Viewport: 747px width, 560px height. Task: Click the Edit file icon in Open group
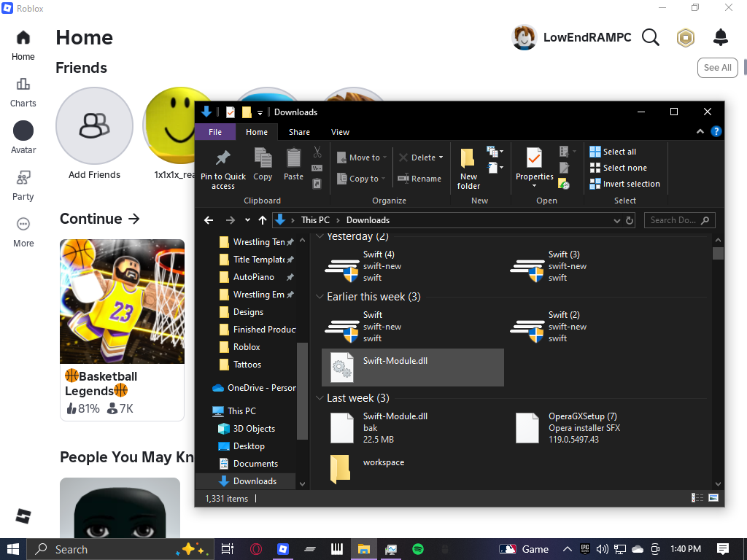(x=564, y=168)
